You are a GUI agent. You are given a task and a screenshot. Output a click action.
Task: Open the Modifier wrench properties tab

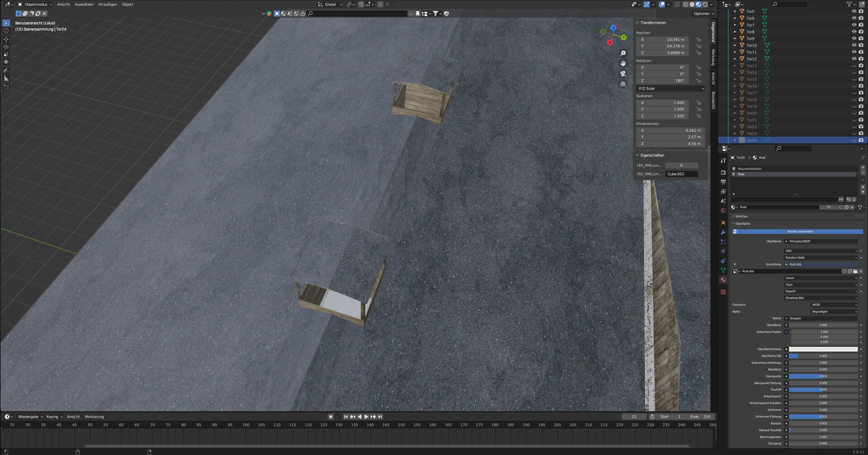[723, 232]
